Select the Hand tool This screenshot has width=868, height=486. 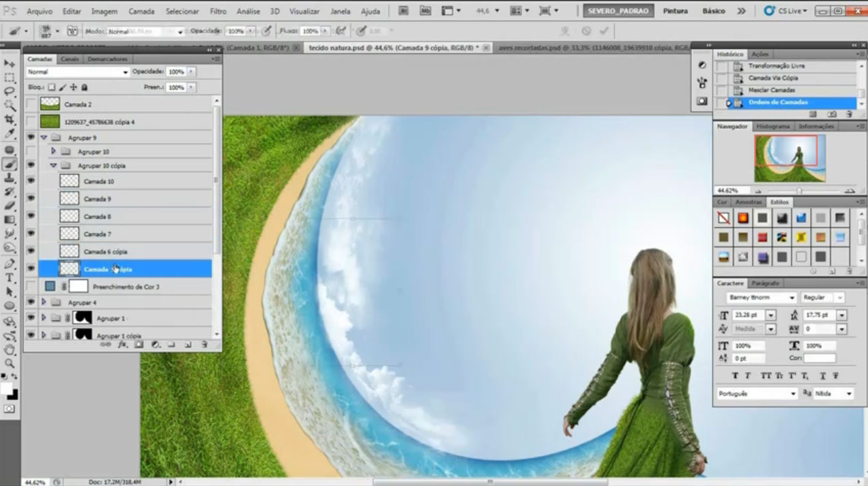point(10,349)
